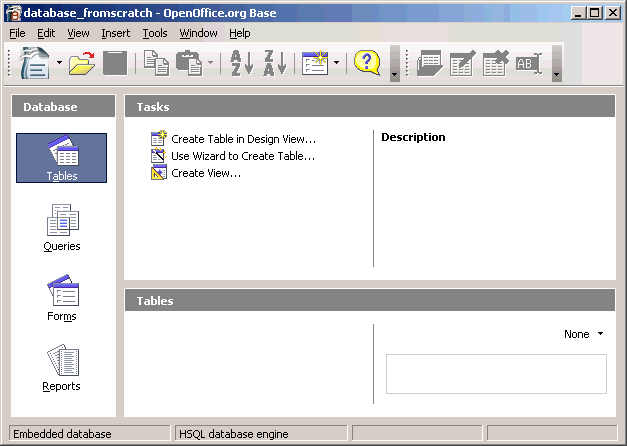Open the Form icon dropdown arrow
This screenshot has width=627, height=446.
(336, 63)
